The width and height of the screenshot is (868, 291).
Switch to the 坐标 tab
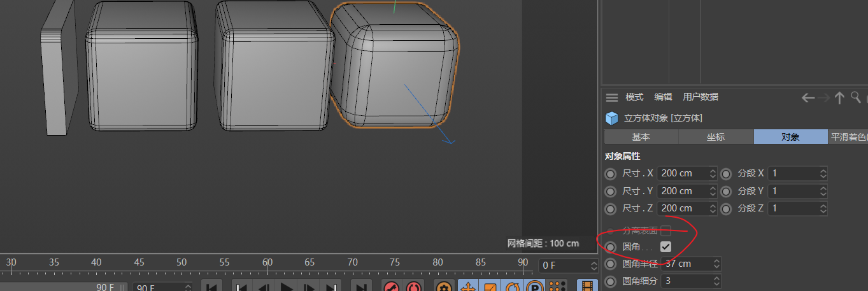(x=716, y=137)
